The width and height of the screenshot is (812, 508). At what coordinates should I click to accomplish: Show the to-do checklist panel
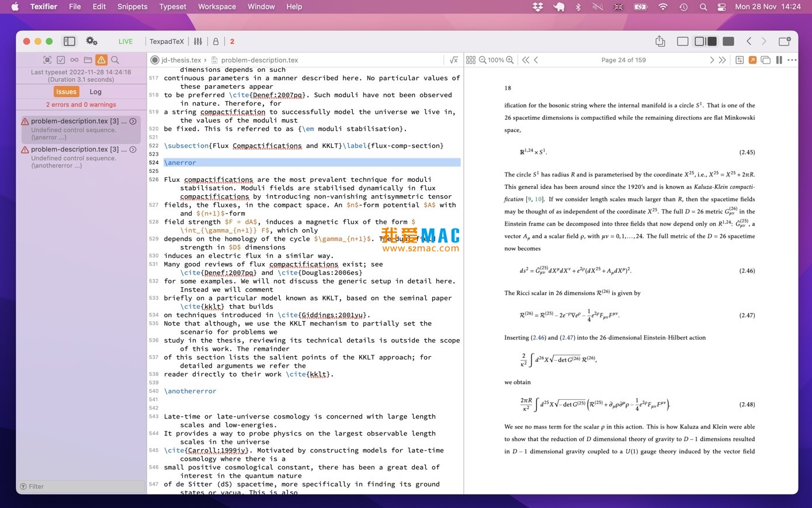pyautogui.click(x=61, y=59)
